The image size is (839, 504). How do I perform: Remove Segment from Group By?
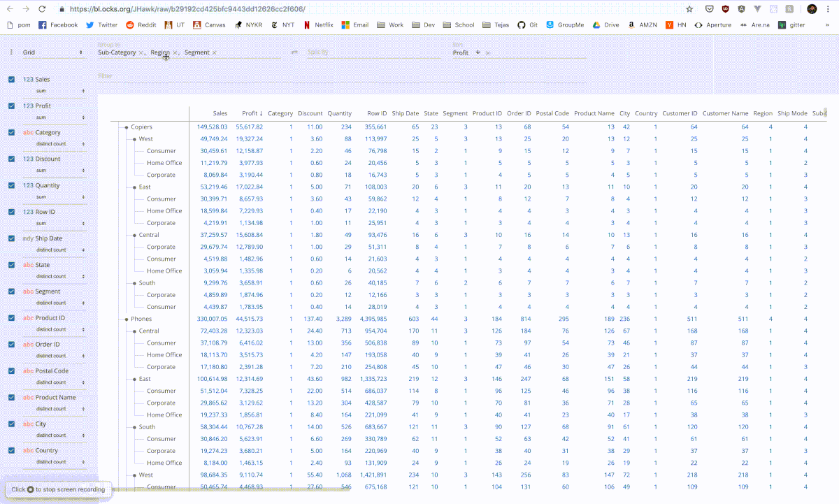(214, 53)
